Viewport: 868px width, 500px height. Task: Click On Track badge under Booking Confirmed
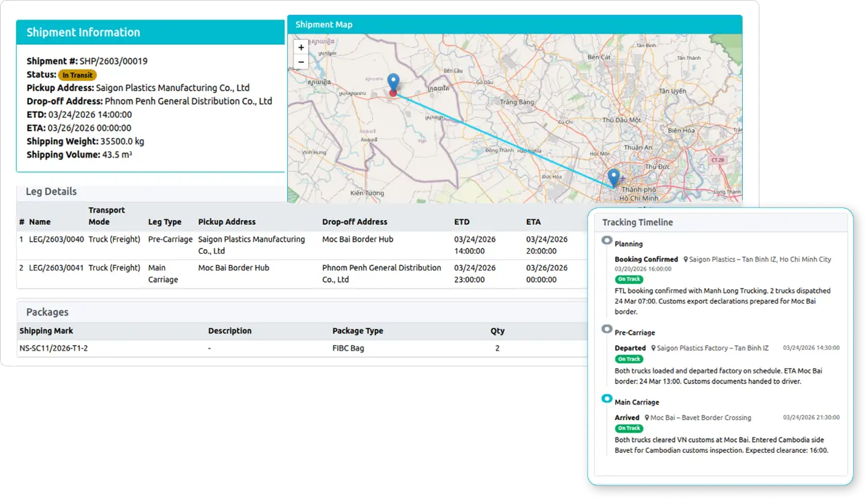(x=629, y=279)
